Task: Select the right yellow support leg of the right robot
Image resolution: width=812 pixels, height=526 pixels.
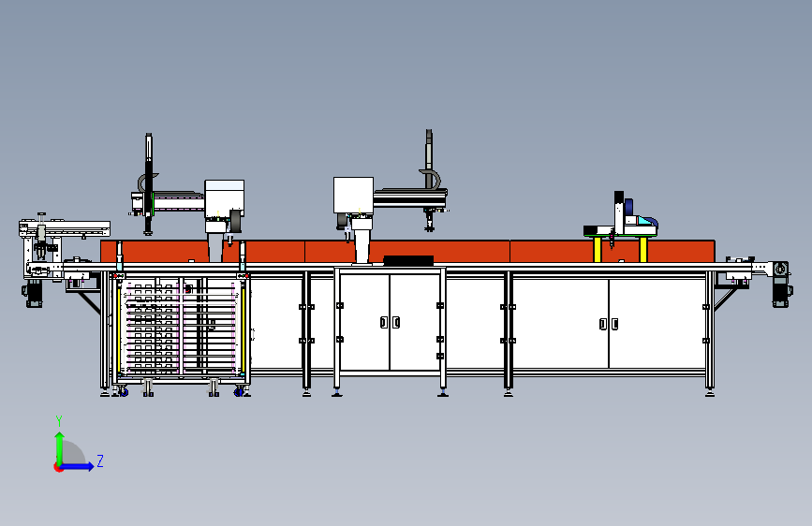Action: [643, 250]
